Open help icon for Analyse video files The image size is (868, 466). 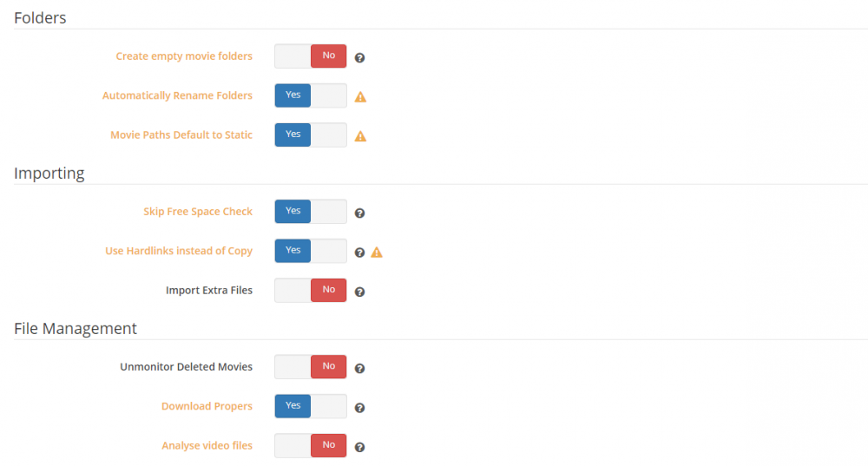point(360,447)
